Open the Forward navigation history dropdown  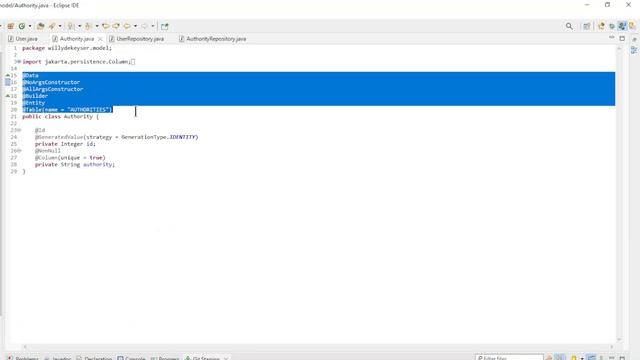(153, 26)
